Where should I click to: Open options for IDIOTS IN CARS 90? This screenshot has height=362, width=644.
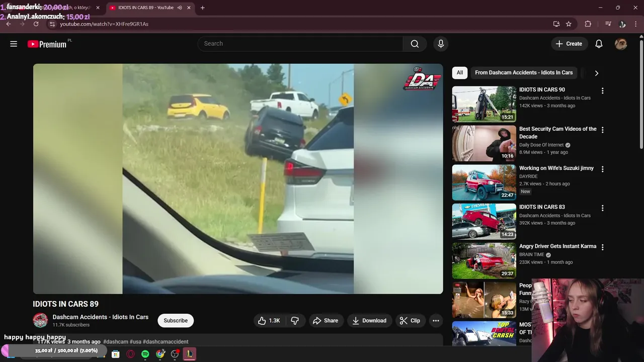(x=602, y=91)
